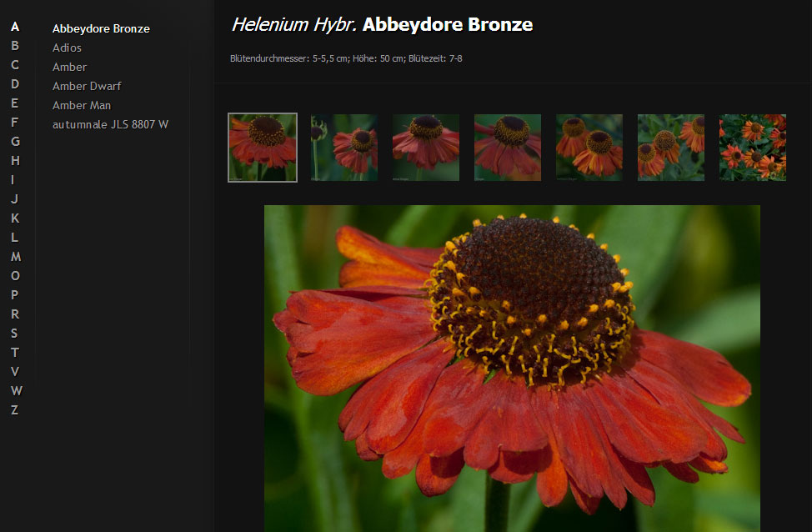Open the Adios variety page
The height and width of the screenshot is (532, 812).
tap(67, 48)
